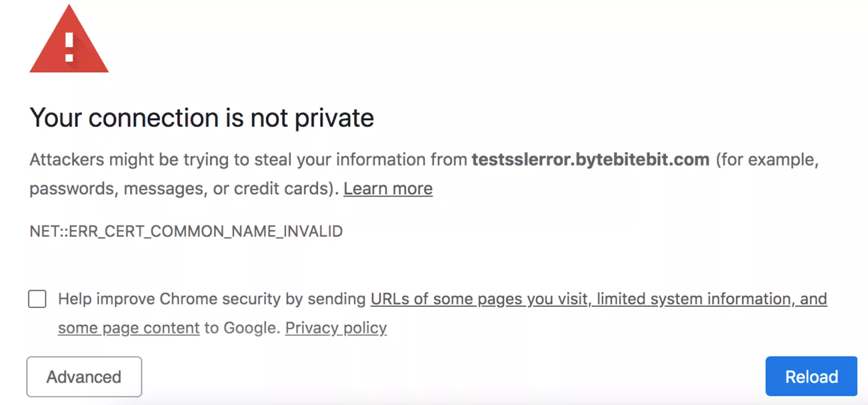Viewport: 868px width, 405px height.
Task: Click the 'Help improve Chrome security by sending' label
Action: 212,299
